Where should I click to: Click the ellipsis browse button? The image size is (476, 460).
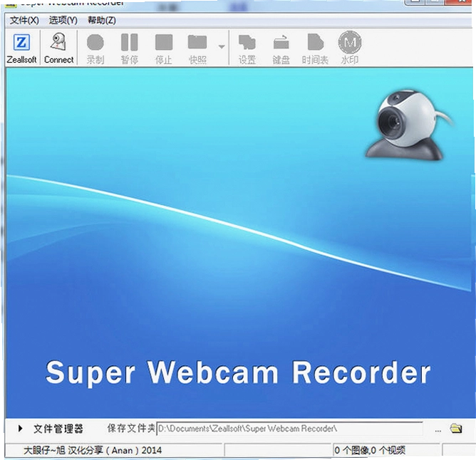click(x=438, y=431)
